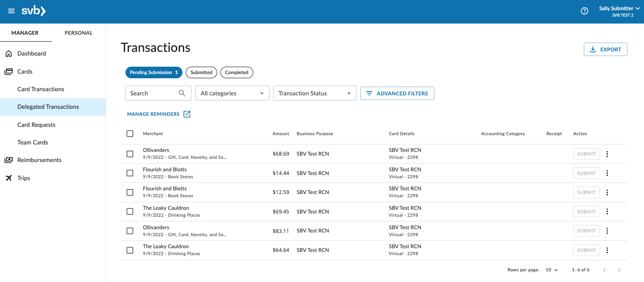
Task: Click the 1–6 of 6 pagination text
Action: pyautogui.click(x=581, y=270)
